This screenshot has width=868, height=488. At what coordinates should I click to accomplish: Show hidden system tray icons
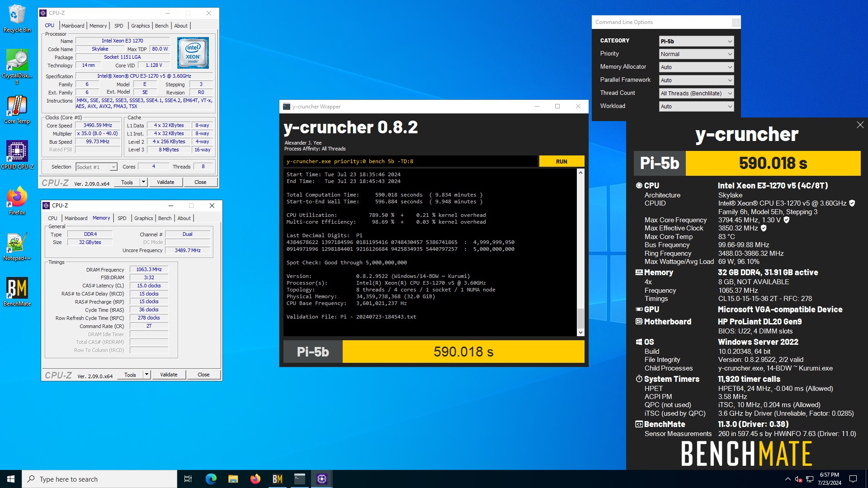788,479
